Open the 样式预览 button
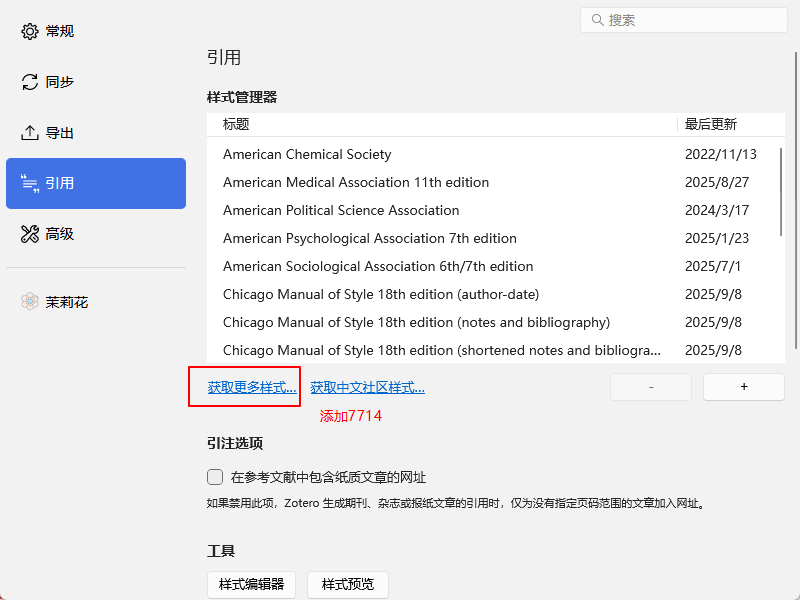800x600 pixels. tap(348, 584)
